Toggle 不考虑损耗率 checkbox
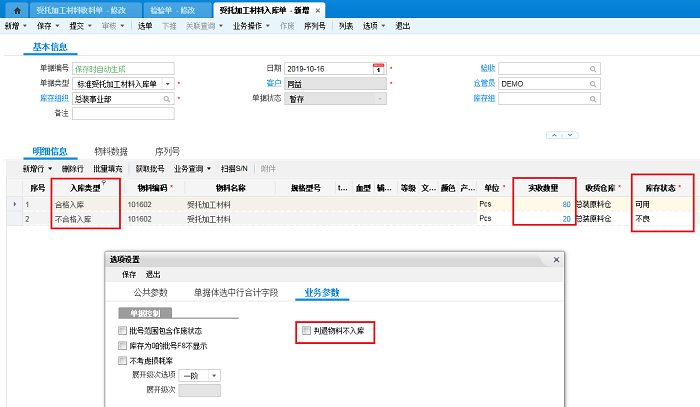700x407 pixels. (123, 360)
